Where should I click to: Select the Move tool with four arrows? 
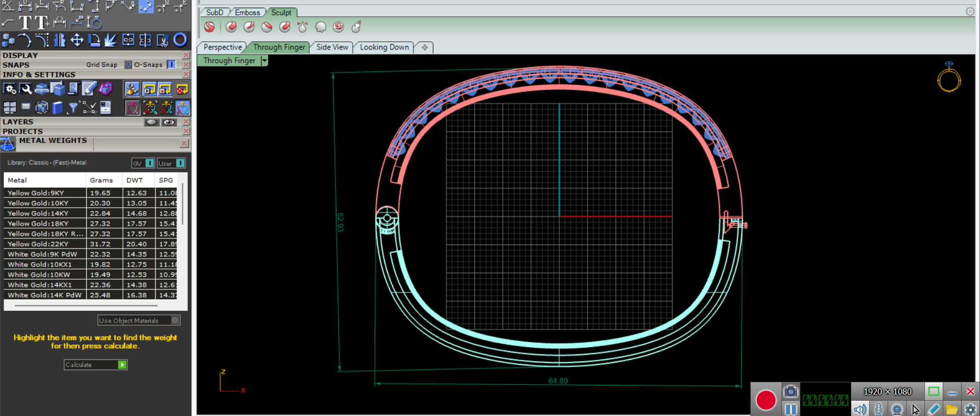click(x=77, y=40)
